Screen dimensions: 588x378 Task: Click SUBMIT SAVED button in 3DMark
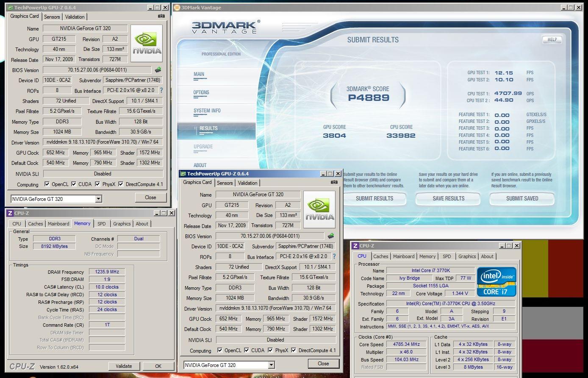[522, 198]
